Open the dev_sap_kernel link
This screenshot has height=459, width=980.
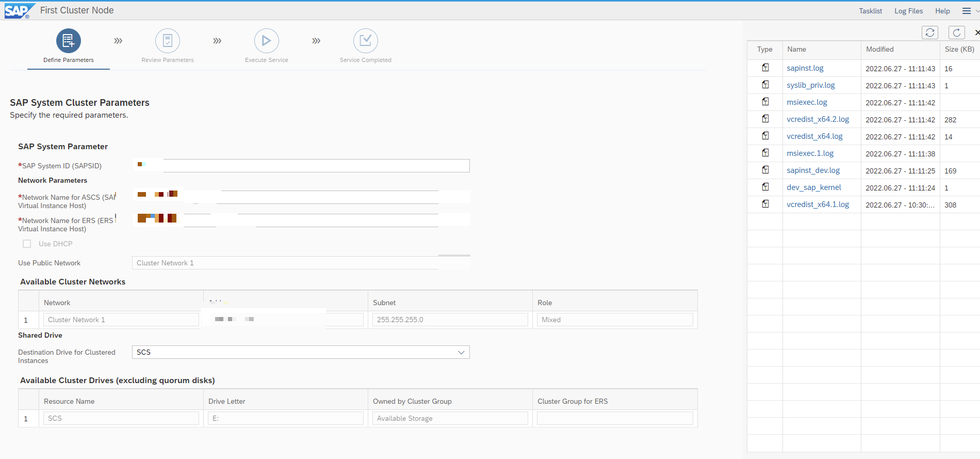click(x=814, y=187)
